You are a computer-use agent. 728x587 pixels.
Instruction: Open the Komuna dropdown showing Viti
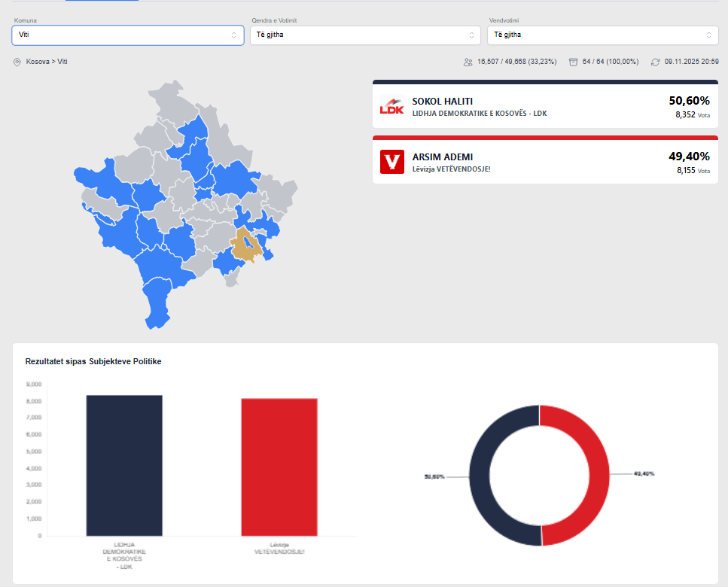click(x=127, y=35)
